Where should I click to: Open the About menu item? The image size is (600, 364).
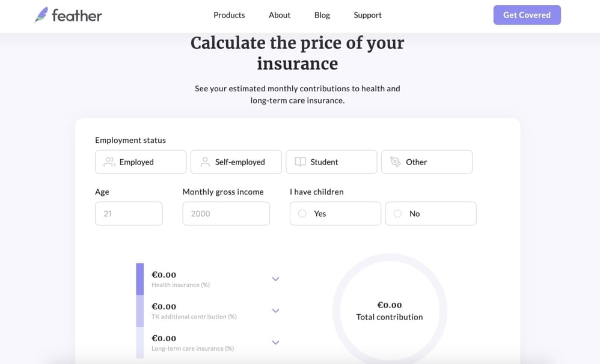click(x=280, y=15)
